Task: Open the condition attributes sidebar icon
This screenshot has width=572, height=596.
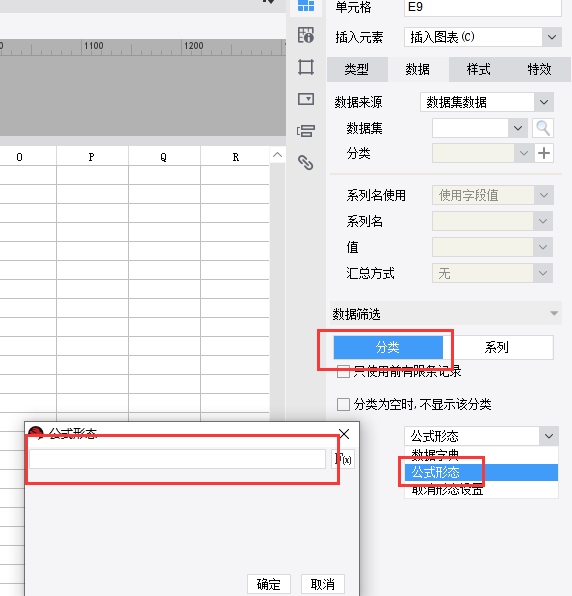Action: tap(306, 131)
